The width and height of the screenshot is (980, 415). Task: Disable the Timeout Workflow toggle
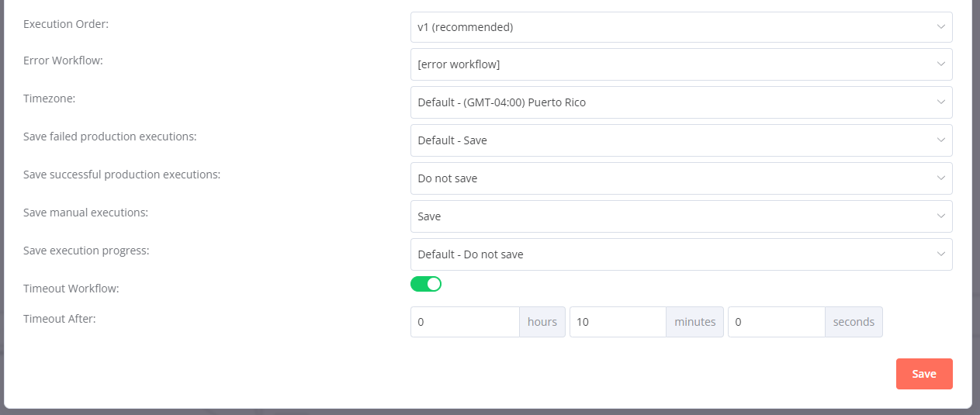[x=426, y=284]
